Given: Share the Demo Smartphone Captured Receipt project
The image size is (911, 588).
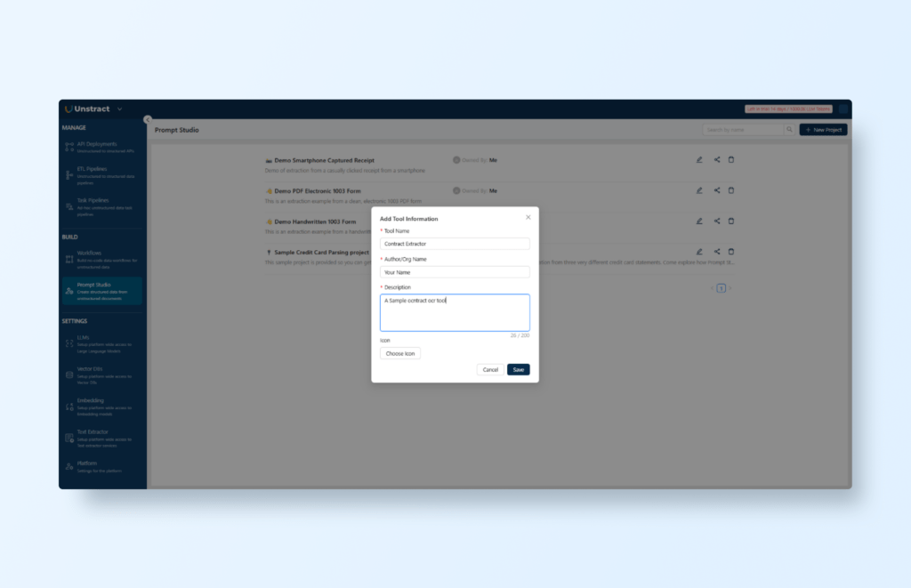Looking at the screenshot, I should 717,160.
